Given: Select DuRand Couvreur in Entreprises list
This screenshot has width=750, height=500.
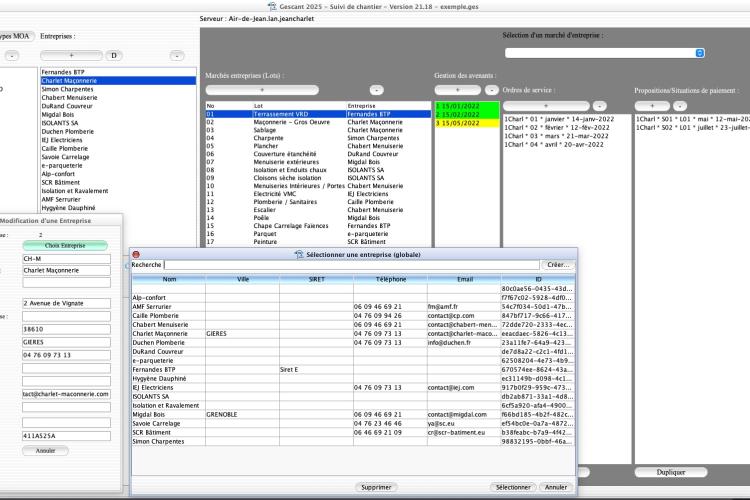Looking at the screenshot, I should [118, 106].
